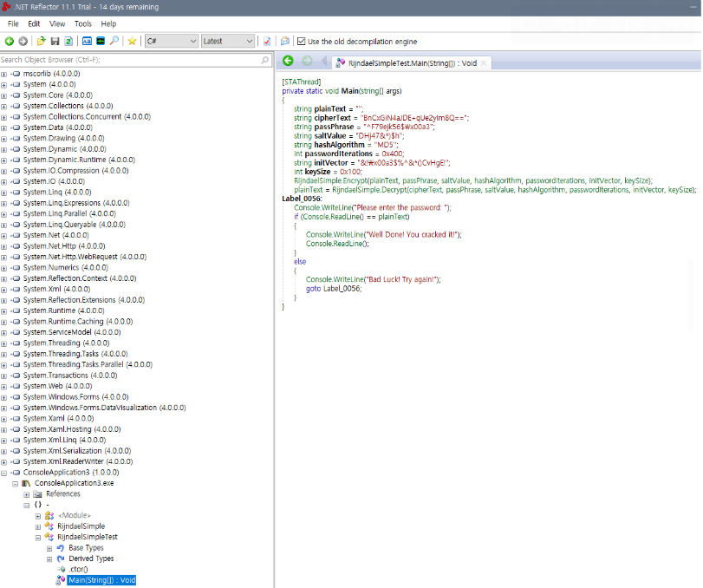Click the faded forward arrow in code pane
The height and width of the screenshot is (588, 703).
[307, 61]
